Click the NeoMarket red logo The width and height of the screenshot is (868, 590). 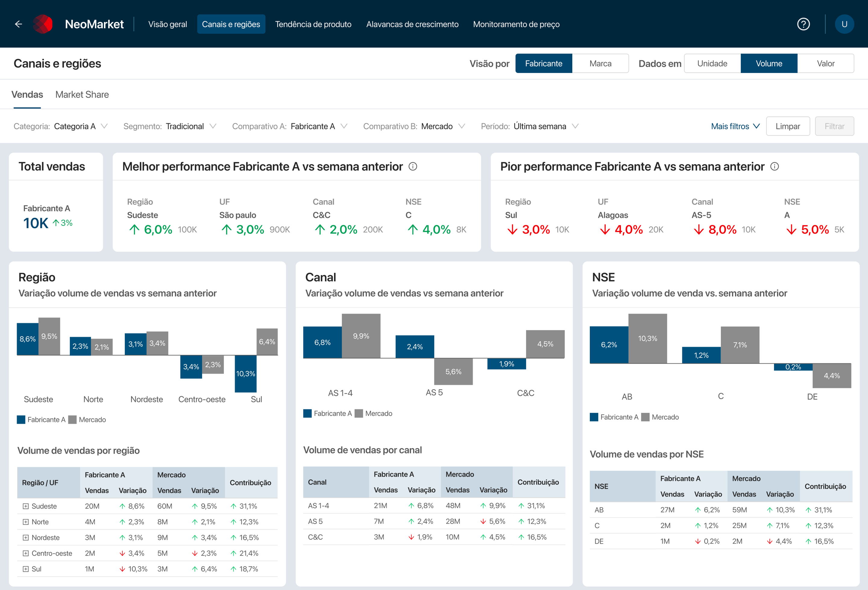pos(42,24)
